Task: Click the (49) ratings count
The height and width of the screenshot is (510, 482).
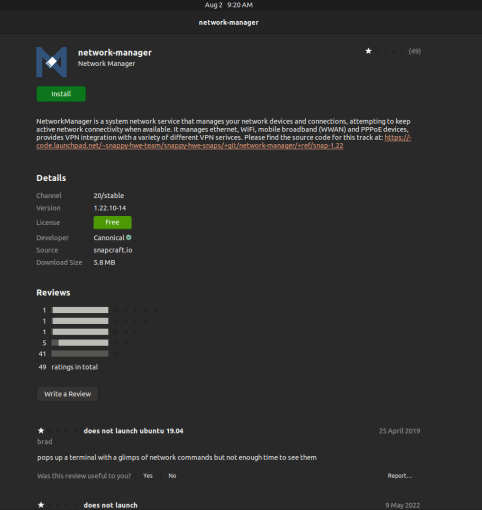Action: [x=415, y=51]
